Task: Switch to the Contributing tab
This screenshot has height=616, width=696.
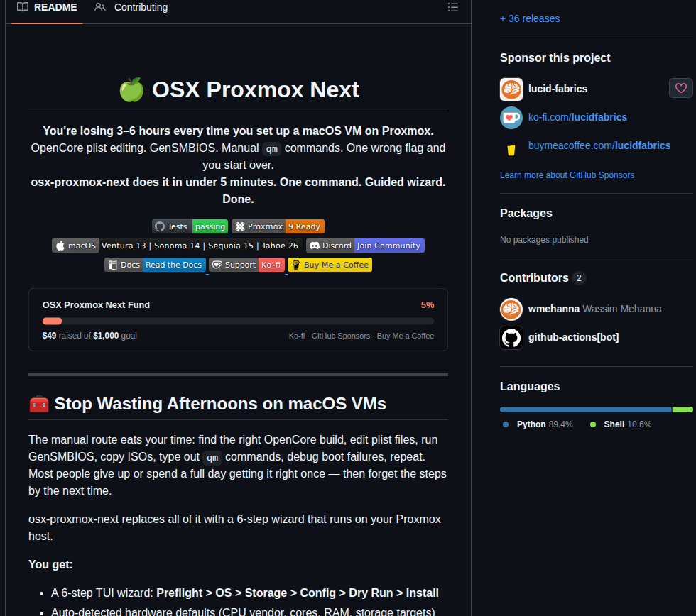Action: (x=131, y=8)
